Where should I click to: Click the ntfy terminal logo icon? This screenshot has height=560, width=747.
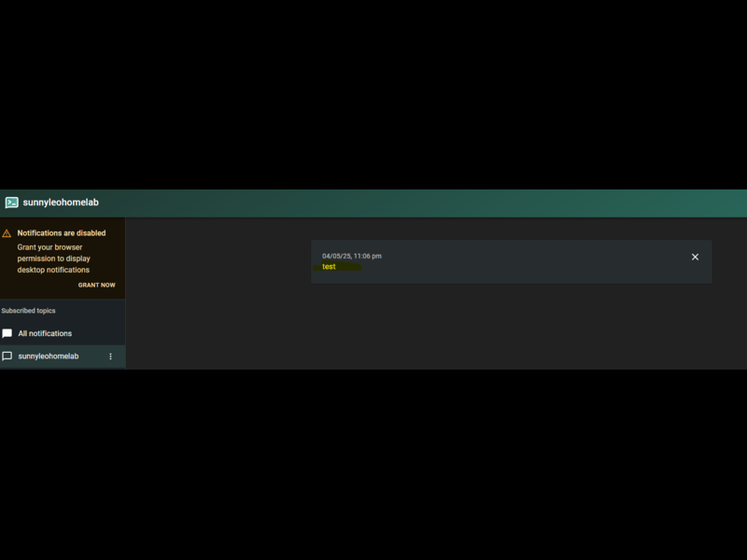(11, 203)
